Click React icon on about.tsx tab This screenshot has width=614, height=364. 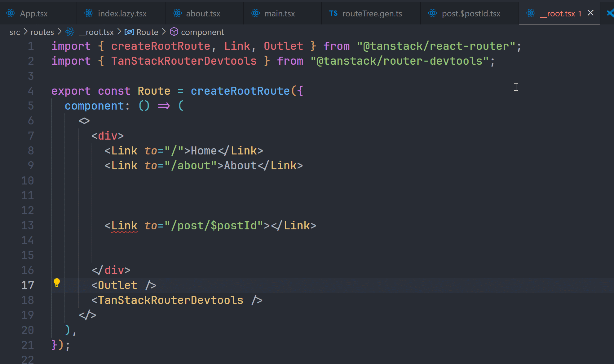pos(177,13)
